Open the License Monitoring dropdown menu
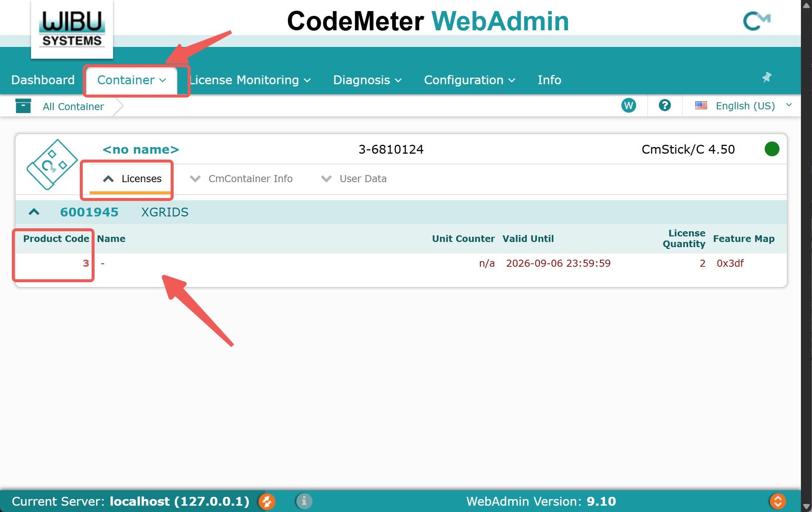This screenshot has width=812, height=512. tap(250, 80)
